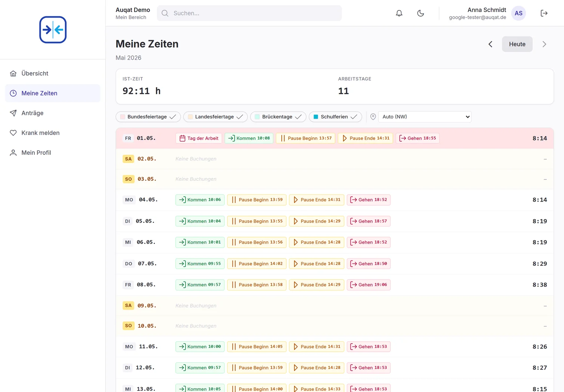This screenshot has height=392, width=564.
Task: Click the Krank melden heart icon
Action: pyautogui.click(x=13, y=133)
